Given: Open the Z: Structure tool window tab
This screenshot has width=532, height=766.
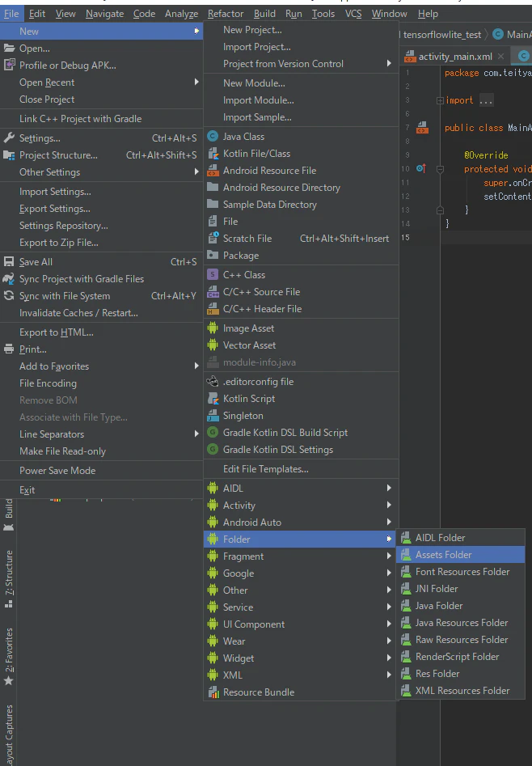Looking at the screenshot, I should [x=9, y=579].
